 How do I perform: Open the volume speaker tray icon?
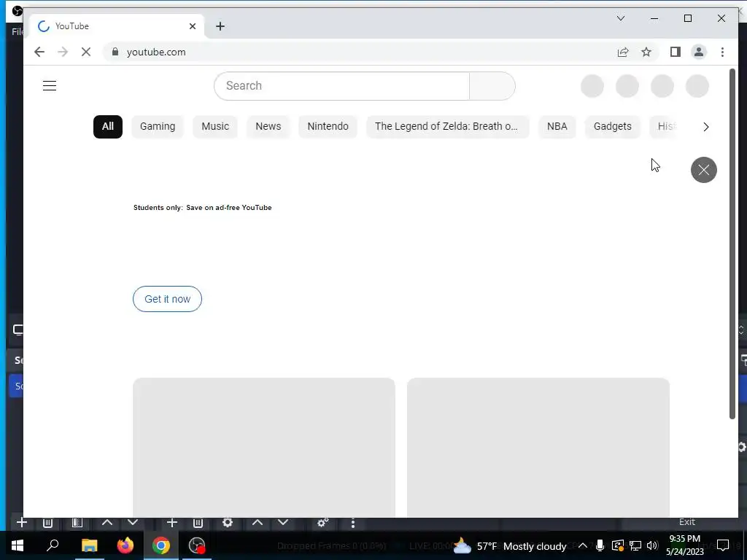point(652,545)
